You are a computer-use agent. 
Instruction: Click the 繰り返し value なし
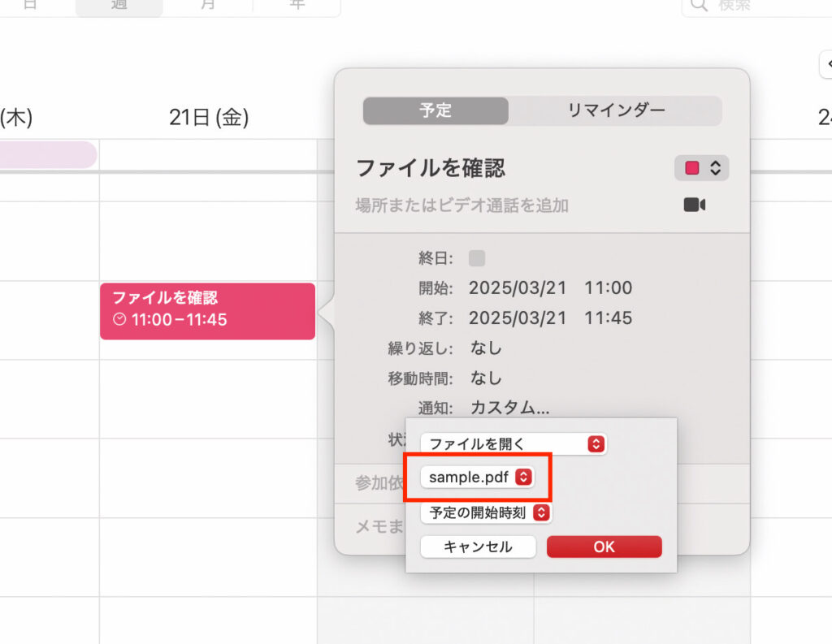click(x=484, y=348)
